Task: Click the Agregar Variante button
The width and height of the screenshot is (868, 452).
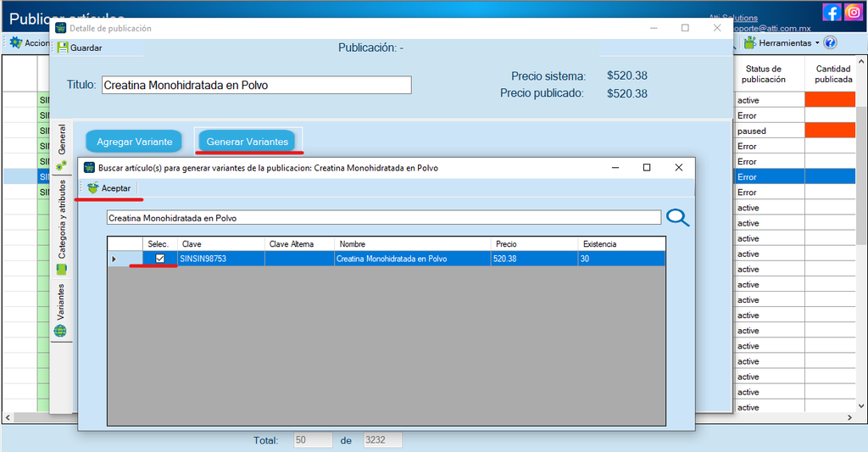Action: 134,142
